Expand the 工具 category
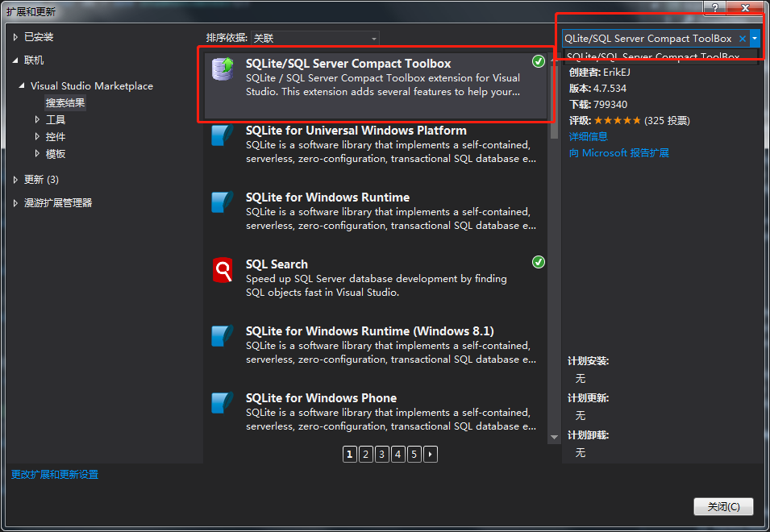The height and width of the screenshot is (532, 770). 37,119
